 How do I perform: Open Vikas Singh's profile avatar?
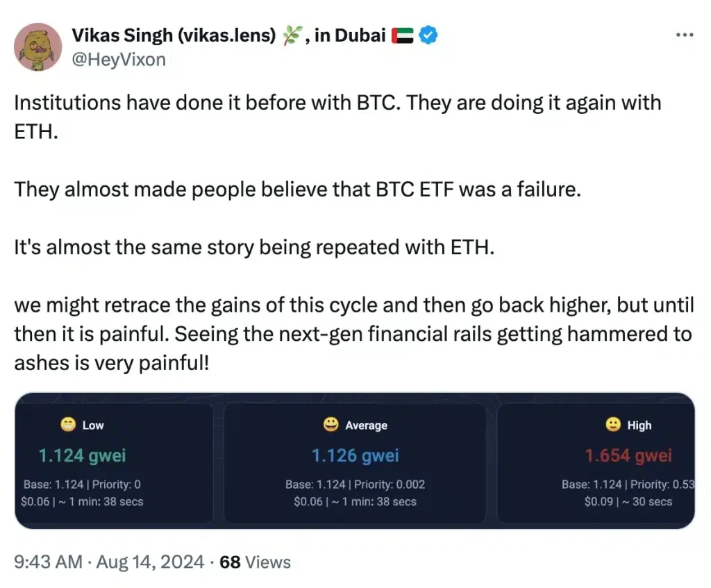tap(38, 47)
